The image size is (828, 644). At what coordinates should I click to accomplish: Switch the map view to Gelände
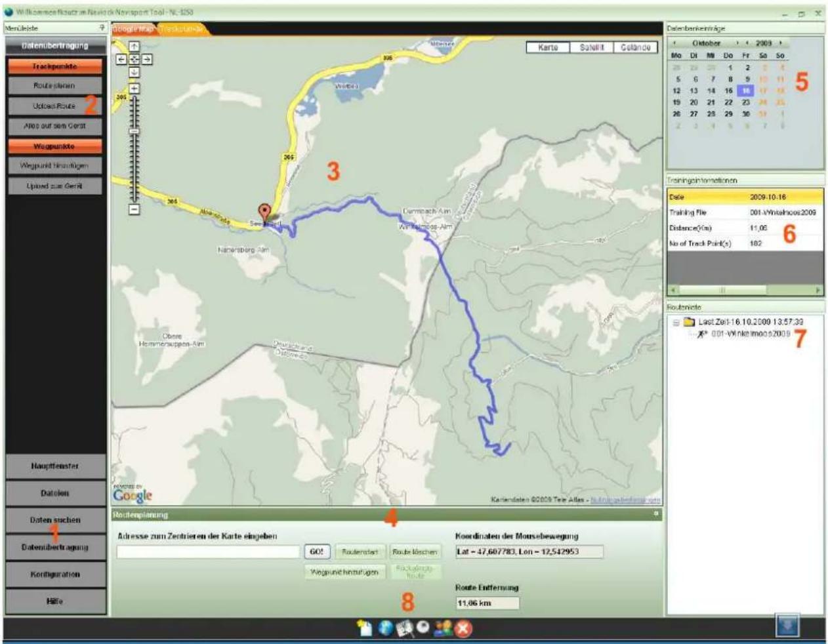[635, 47]
